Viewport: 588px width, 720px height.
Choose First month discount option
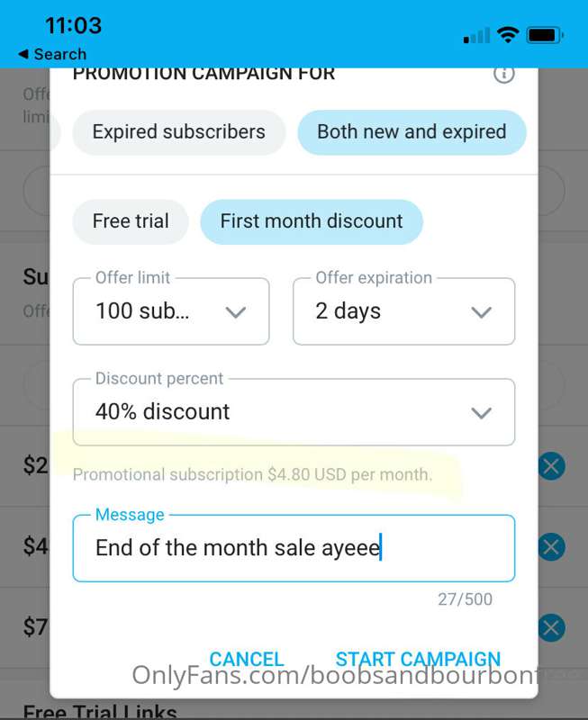312,221
